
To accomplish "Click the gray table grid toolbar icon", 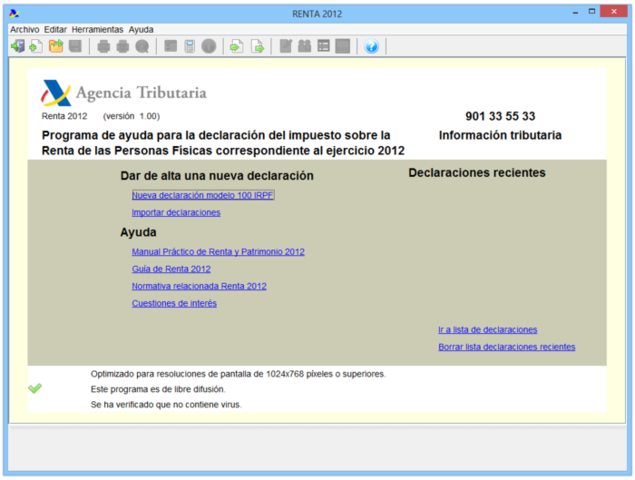I will [x=343, y=46].
